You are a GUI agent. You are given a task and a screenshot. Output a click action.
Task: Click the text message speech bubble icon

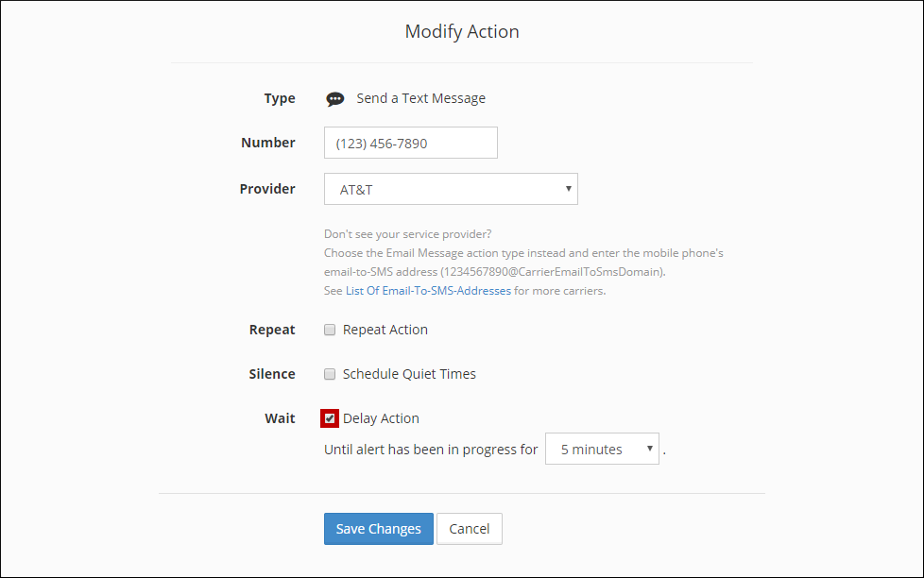click(335, 99)
